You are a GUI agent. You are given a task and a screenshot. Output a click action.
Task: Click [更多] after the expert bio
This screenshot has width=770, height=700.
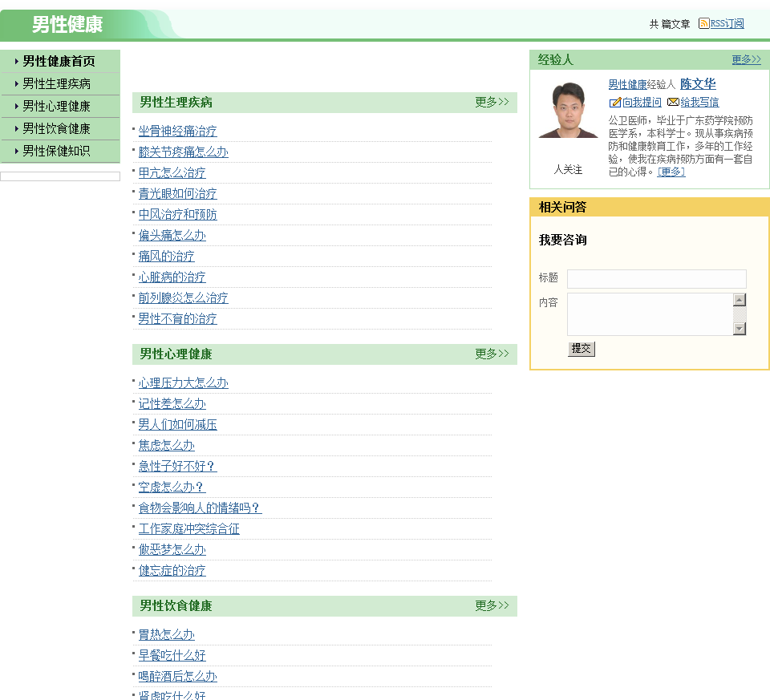coord(671,172)
